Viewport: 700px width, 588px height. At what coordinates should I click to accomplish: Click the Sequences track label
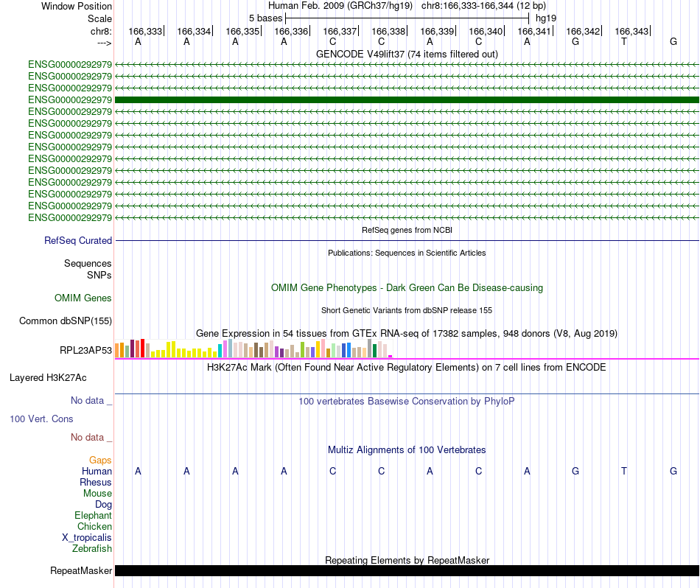88,263
